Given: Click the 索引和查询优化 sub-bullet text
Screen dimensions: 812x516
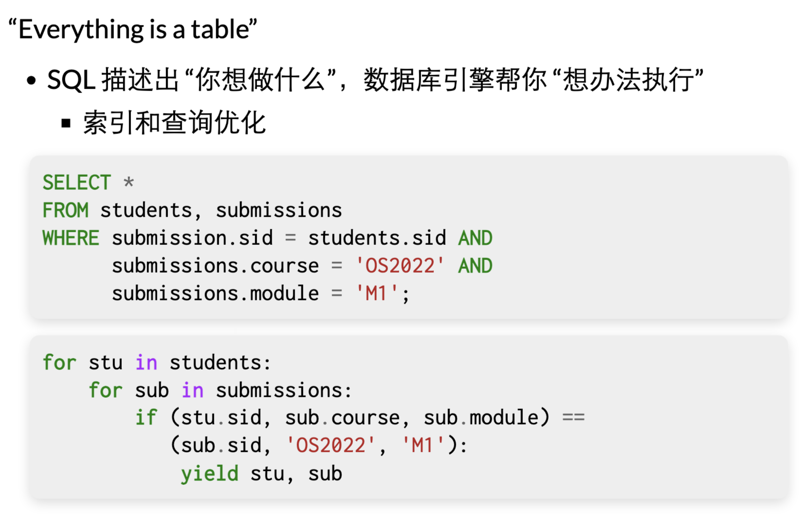Looking at the screenshot, I should coord(174,122).
